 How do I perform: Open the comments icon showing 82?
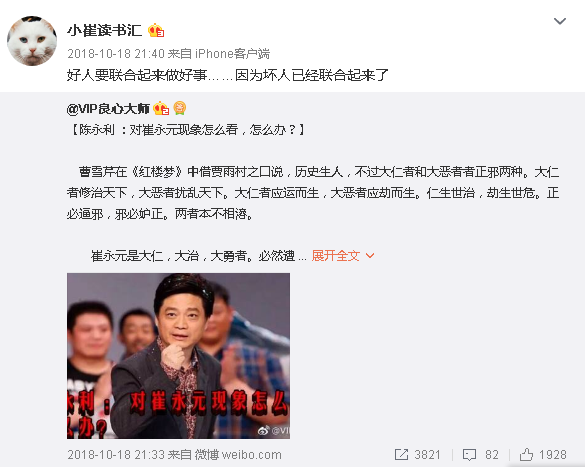coord(469,454)
